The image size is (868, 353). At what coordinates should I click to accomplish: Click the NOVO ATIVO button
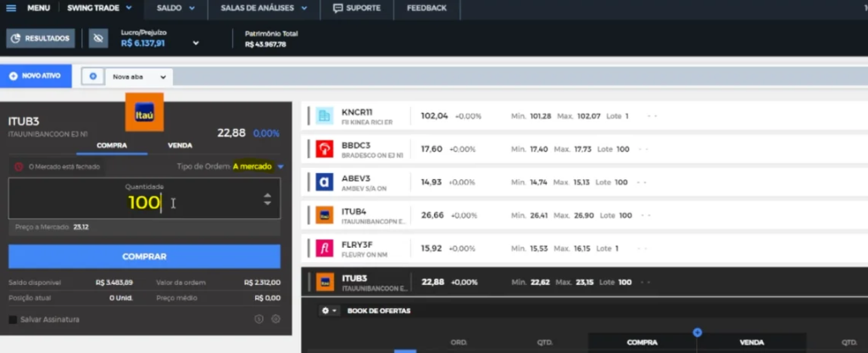[x=36, y=76]
